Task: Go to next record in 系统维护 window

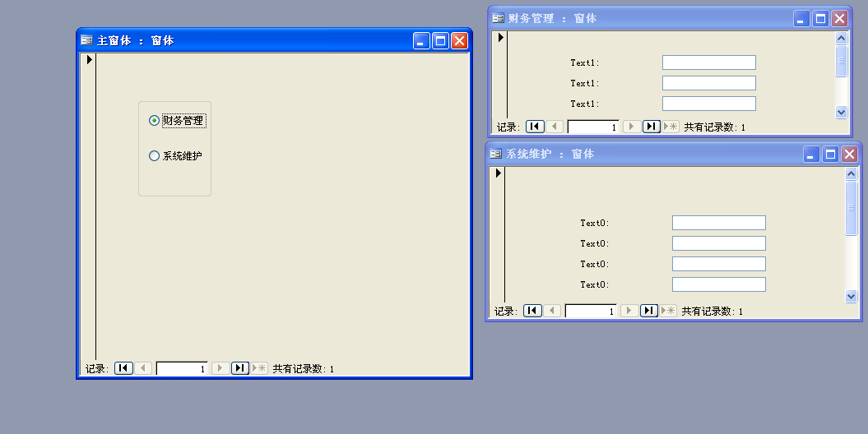Action: pyautogui.click(x=629, y=311)
